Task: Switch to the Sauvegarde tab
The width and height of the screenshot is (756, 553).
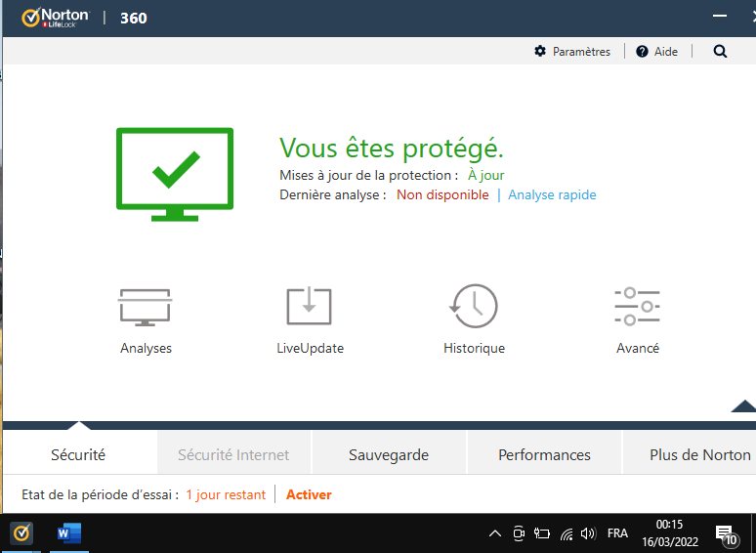Action: click(x=389, y=454)
